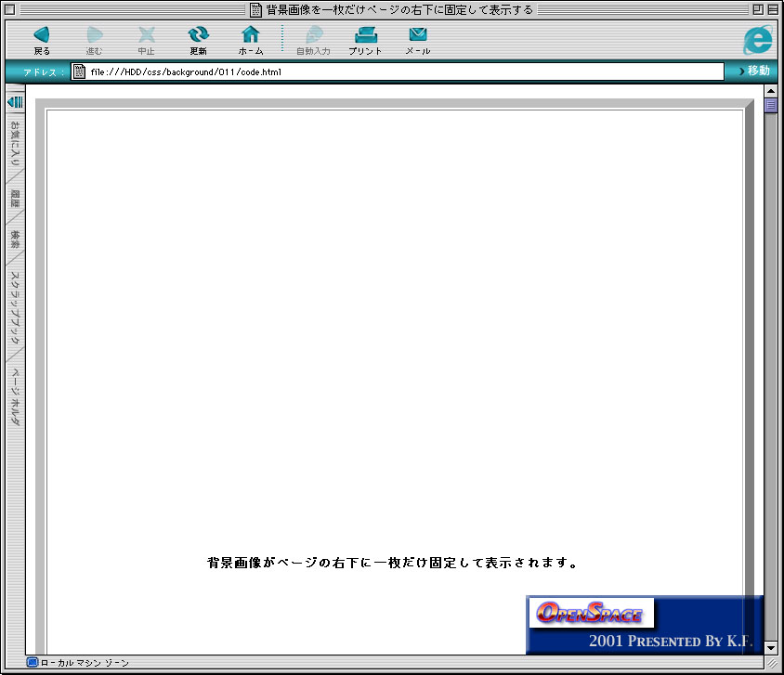Click the window close box in title bar

pos(9,9)
